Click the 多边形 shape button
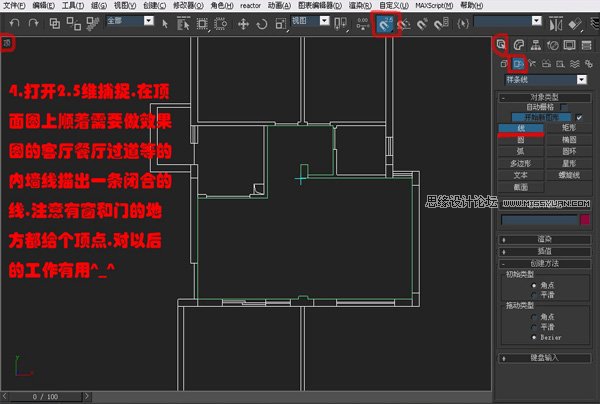The height and width of the screenshot is (404, 600). 521,163
